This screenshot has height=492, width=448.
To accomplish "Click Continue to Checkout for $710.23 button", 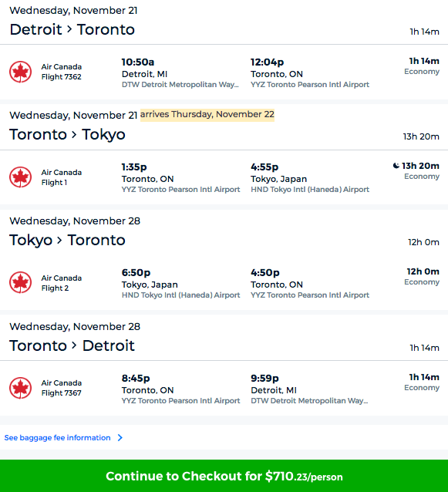I will [x=224, y=476].
